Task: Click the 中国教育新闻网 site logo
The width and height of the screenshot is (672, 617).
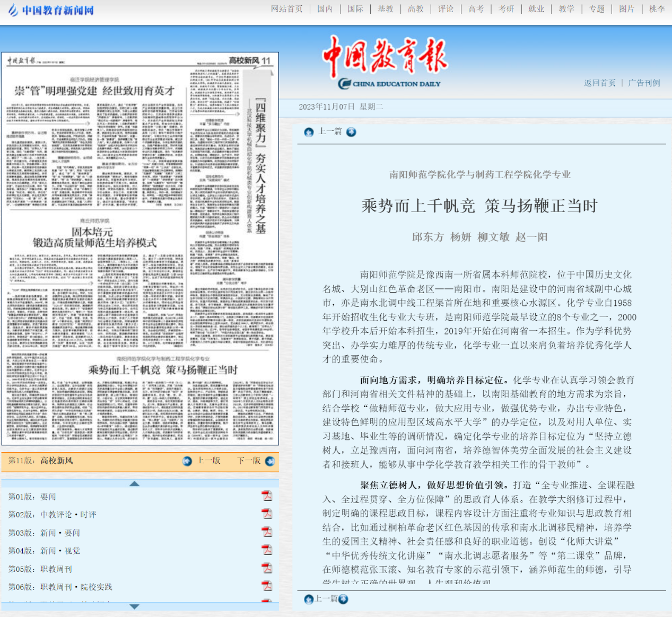Action: pyautogui.click(x=51, y=10)
